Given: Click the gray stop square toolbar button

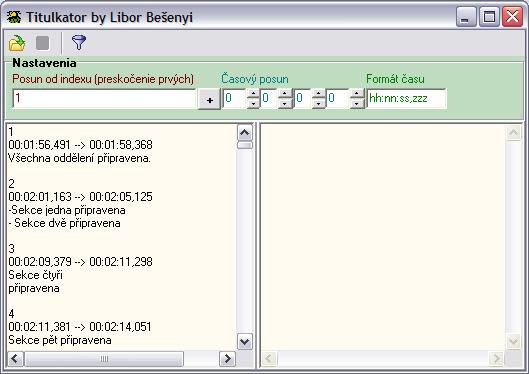Looking at the screenshot, I should (43, 43).
